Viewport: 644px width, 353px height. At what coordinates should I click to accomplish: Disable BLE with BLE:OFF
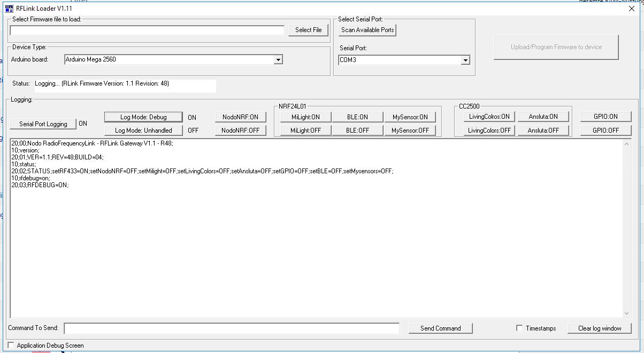coord(357,130)
